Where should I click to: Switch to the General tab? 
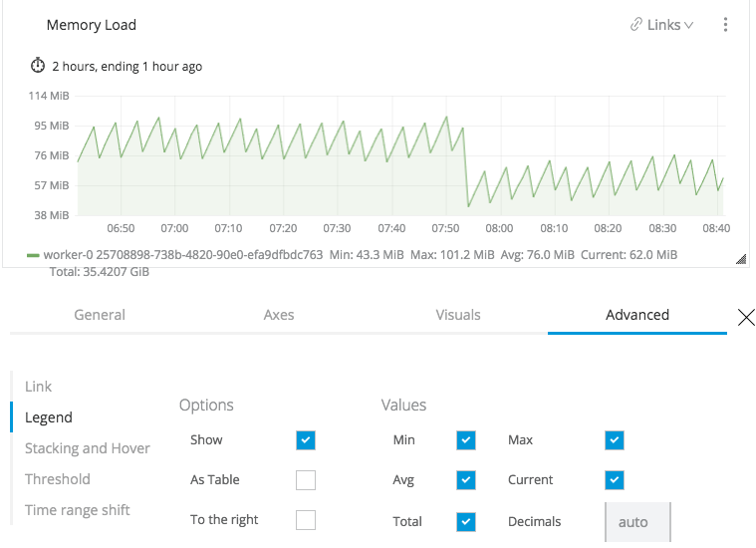tap(100, 315)
